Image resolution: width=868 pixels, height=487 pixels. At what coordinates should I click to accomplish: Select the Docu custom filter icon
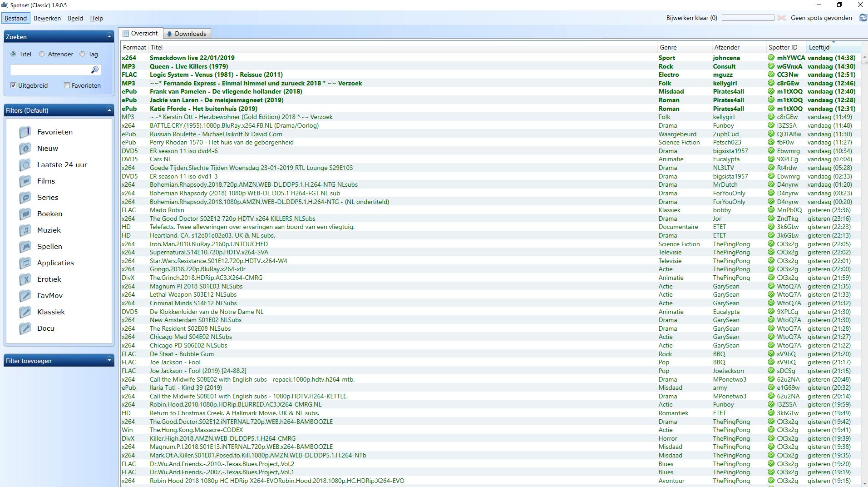[25, 328]
